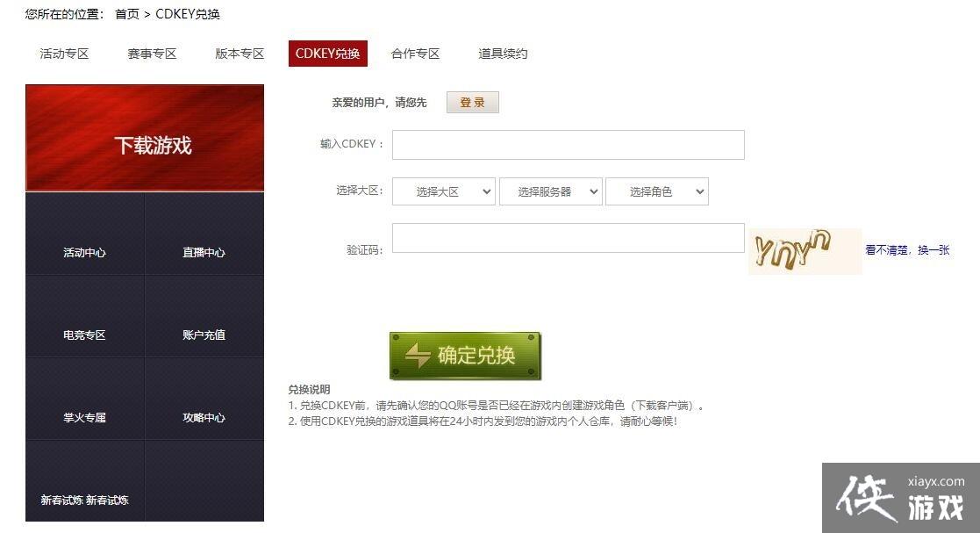Focus the 输入CDKEY input field
This screenshot has width=980, height=533.
(569, 145)
